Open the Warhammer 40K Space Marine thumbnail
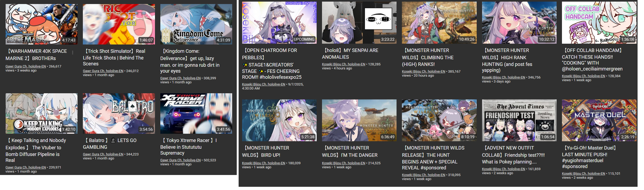This screenshot has width=644, height=190. [42, 24]
